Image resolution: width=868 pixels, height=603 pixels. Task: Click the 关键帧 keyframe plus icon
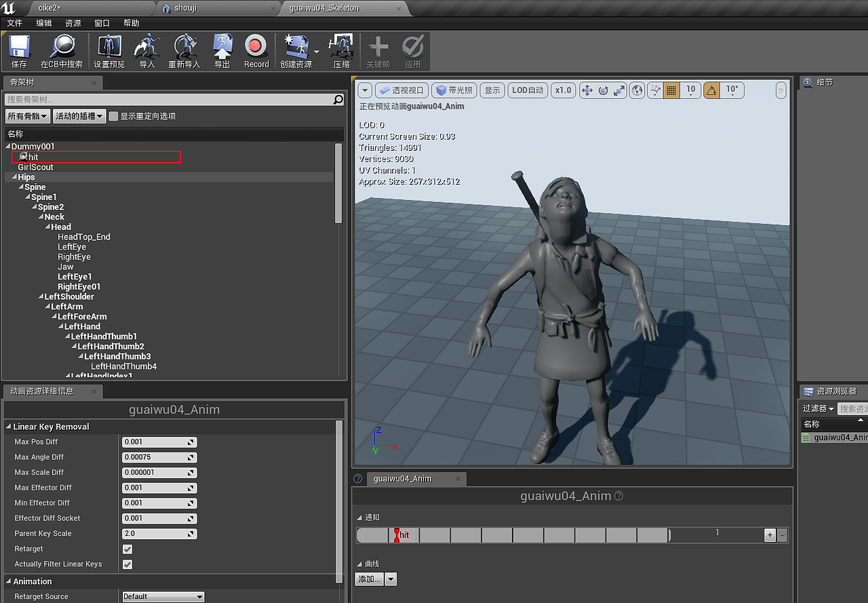378,47
